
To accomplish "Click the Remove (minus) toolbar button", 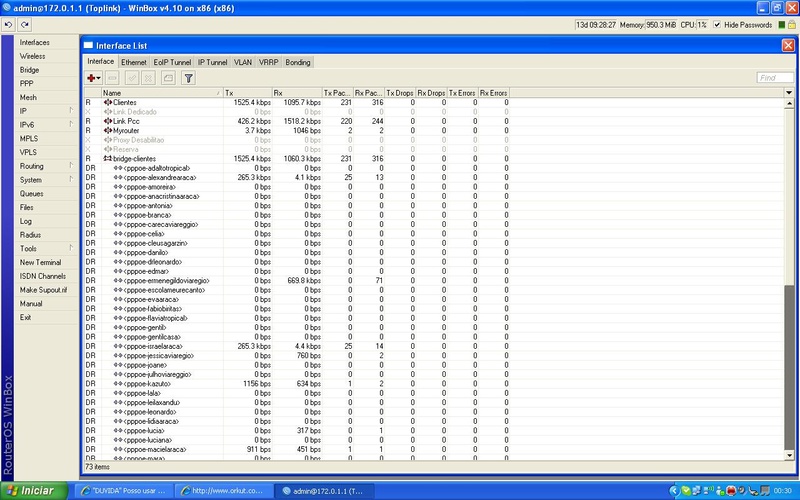I will [x=112, y=78].
